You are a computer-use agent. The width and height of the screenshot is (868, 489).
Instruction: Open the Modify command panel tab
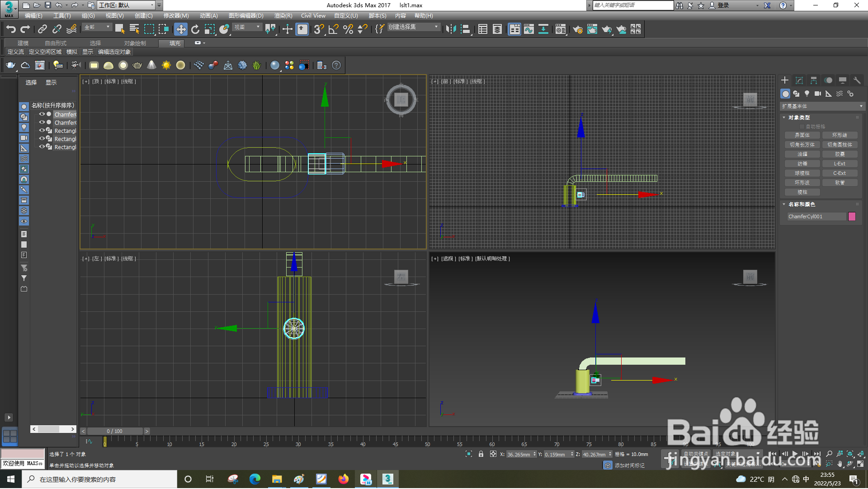pos(799,80)
